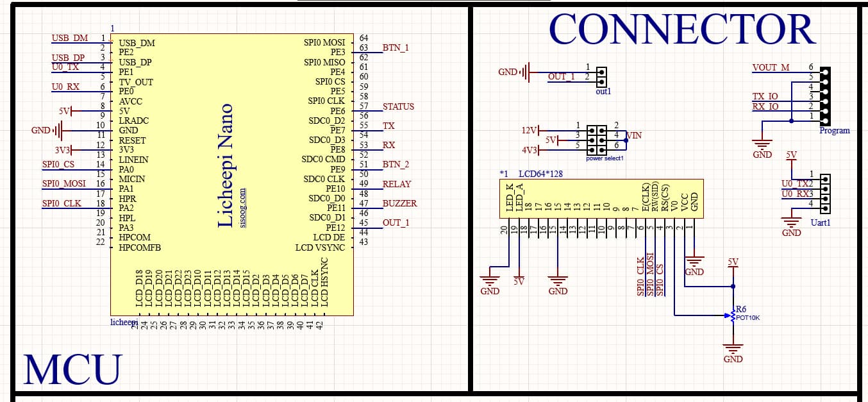Select the BTN_2 net label
The height and width of the screenshot is (402, 868).
(x=396, y=165)
